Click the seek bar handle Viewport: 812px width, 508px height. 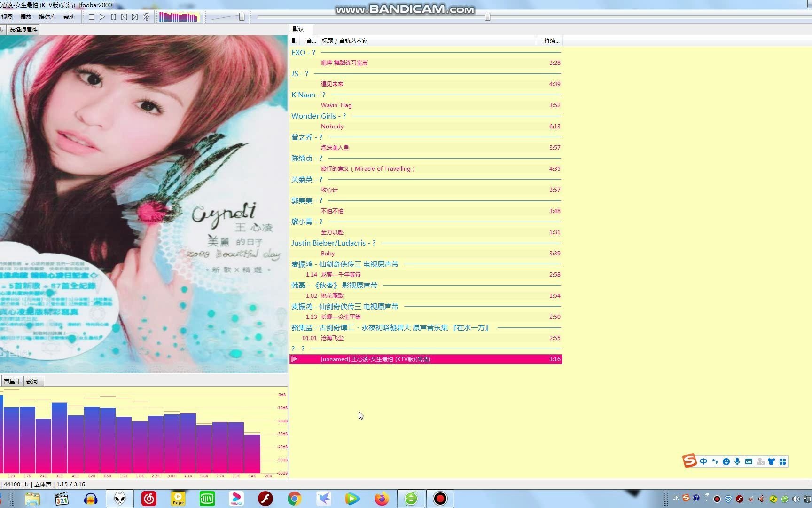(487, 17)
